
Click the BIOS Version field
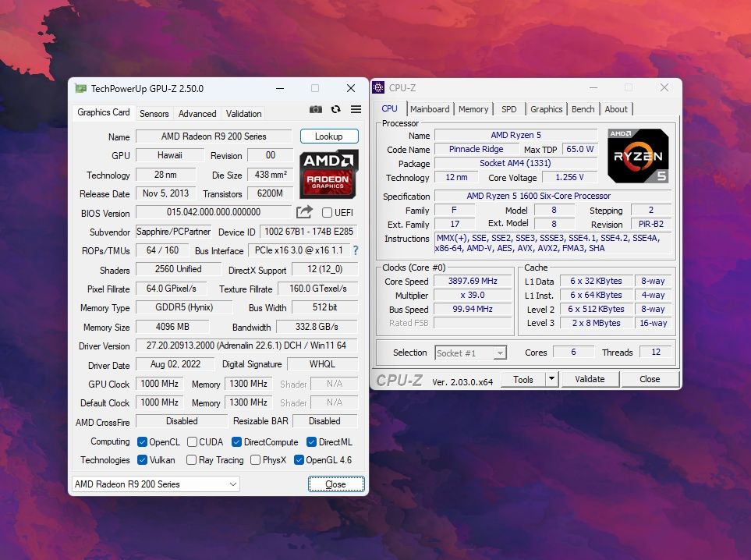pyautogui.click(x=214, y=211)
